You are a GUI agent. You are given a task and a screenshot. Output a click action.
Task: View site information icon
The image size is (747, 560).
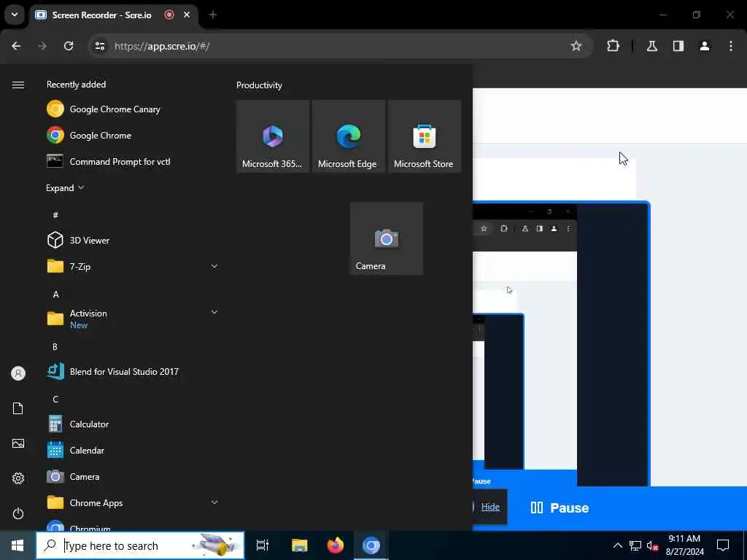tap(99, 46)
